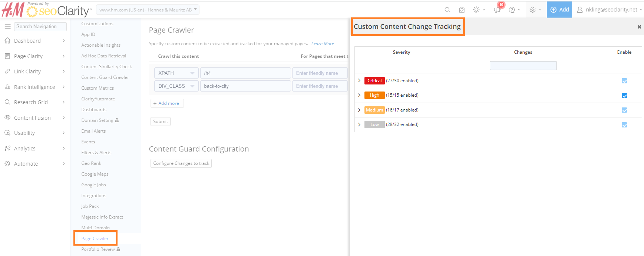Open the XPATH type dropdown
Image resolution: width=644 pixels, height=256 pixels.
coord(176,73)
